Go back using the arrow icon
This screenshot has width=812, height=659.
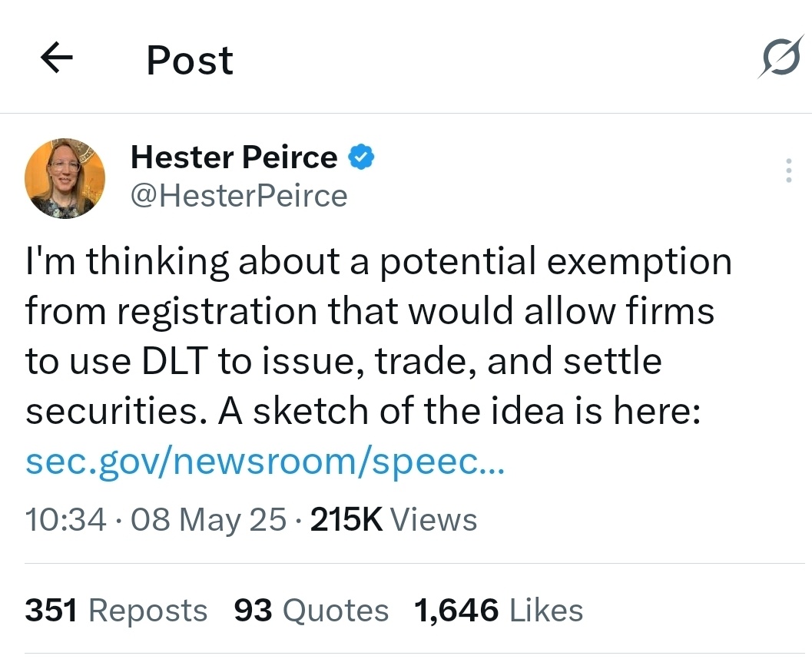tap(56, 58)
